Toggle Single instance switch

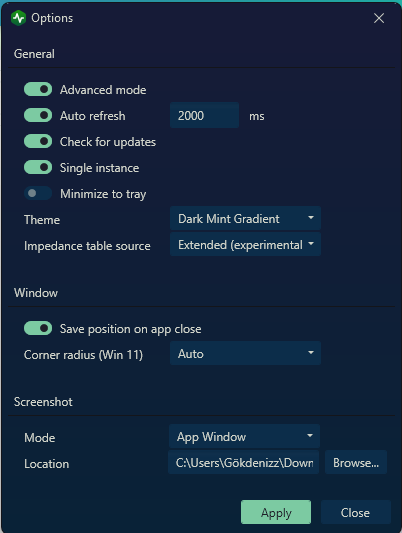[38, 167]
